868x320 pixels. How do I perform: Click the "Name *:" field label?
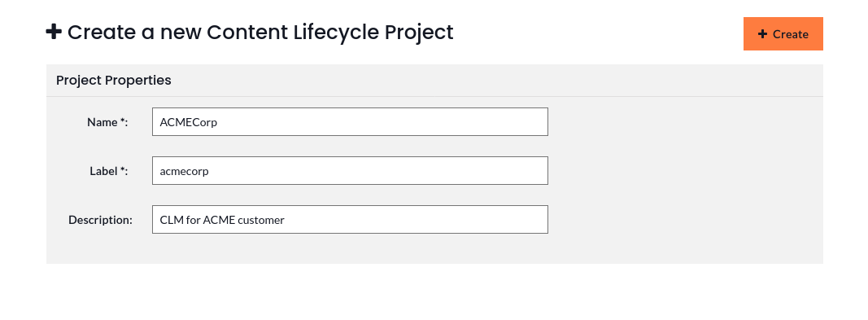pos(107,122)
